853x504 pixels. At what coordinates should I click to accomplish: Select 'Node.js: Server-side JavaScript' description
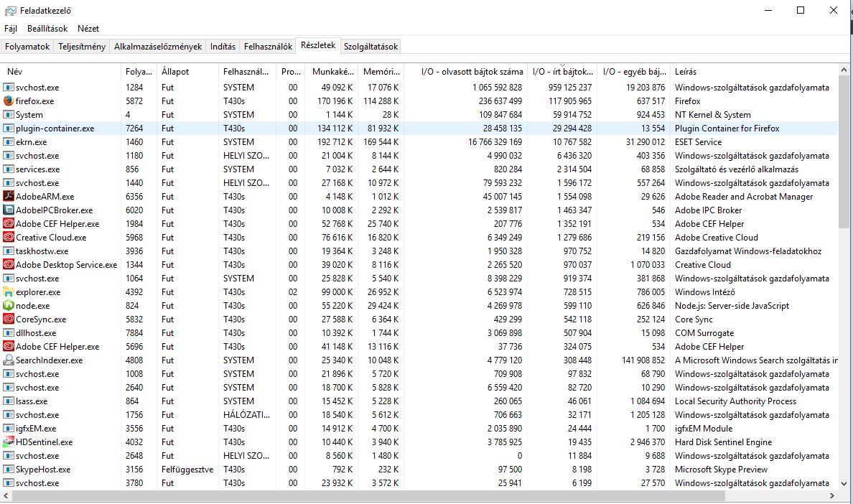732,306
